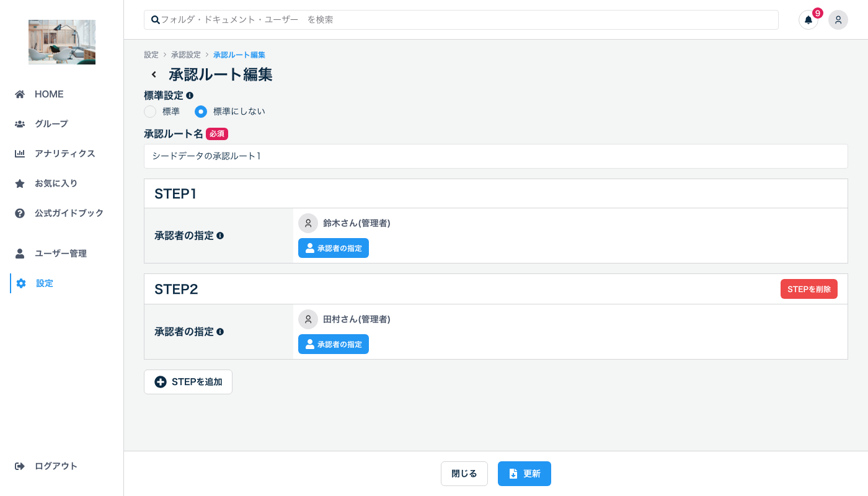Select the 標準 radio button
This screenshot has width=868, height=496.
150,112
